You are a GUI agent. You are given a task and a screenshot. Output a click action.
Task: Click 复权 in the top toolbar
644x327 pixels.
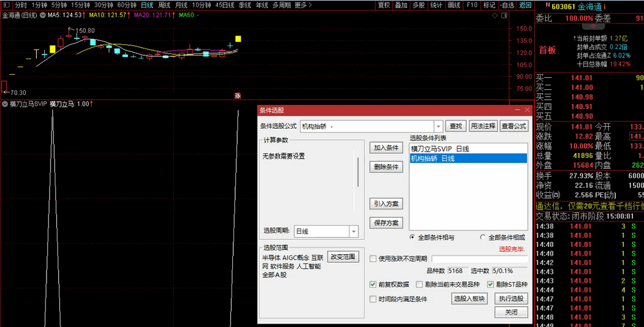point(384,5)
